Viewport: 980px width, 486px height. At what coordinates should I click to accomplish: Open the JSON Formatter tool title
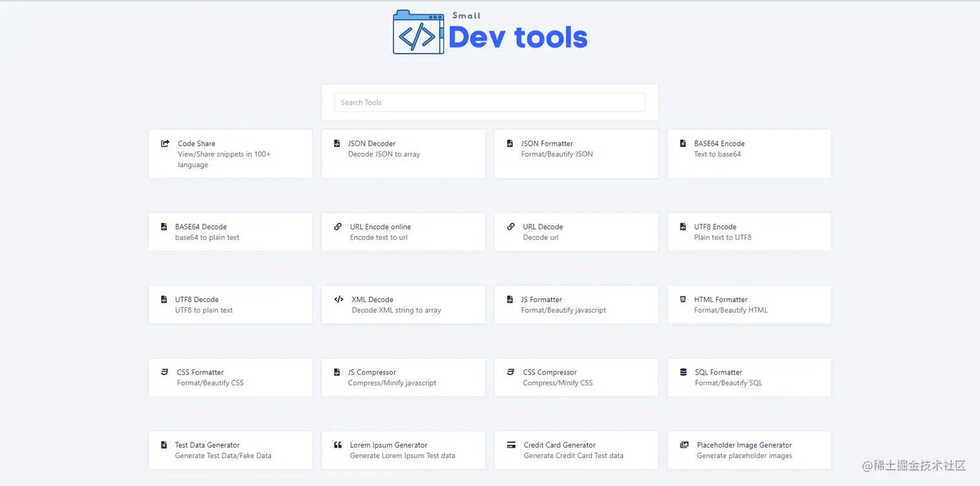coord(547,144)
